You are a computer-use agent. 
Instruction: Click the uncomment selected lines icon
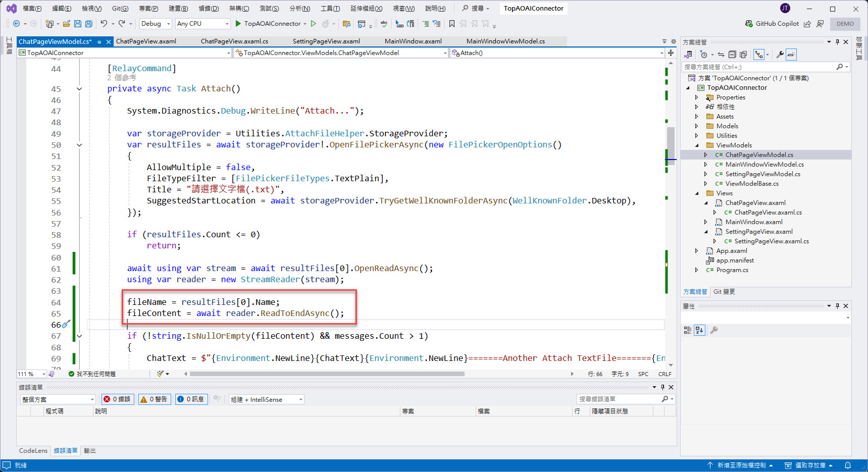[x=437, y=24]
